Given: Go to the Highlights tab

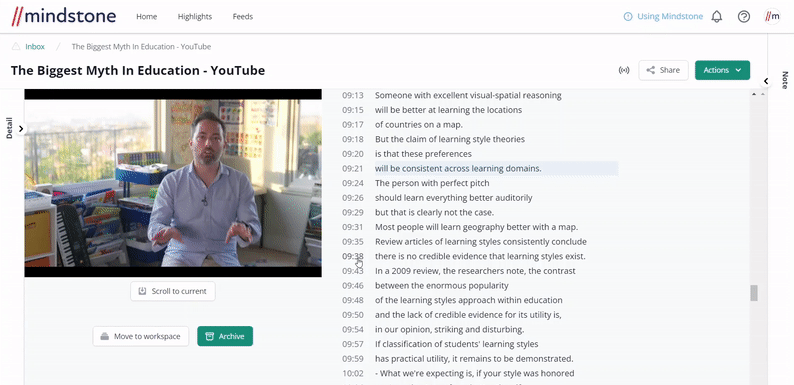Looking at the screenshot, I should pos(194,17).
